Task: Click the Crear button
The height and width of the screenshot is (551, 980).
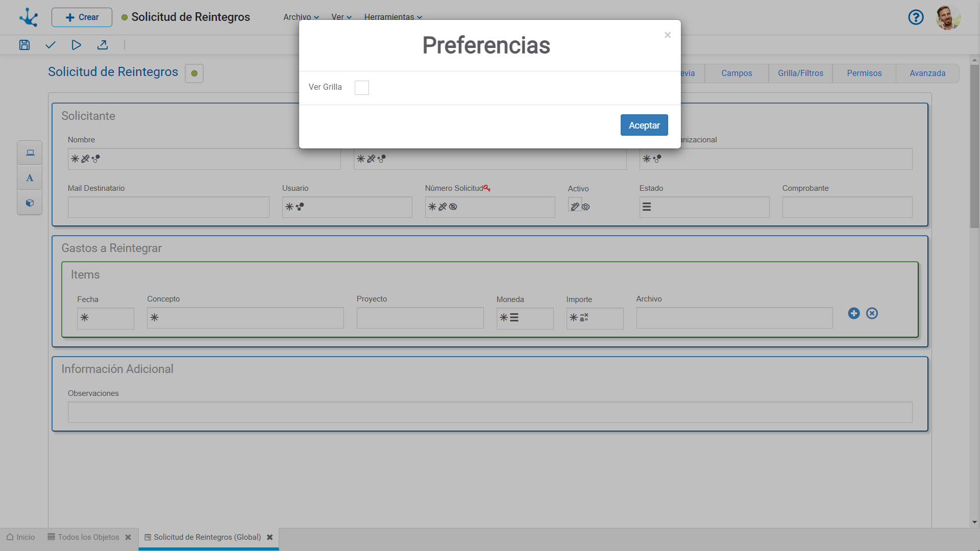Action: tap(82, 17)
